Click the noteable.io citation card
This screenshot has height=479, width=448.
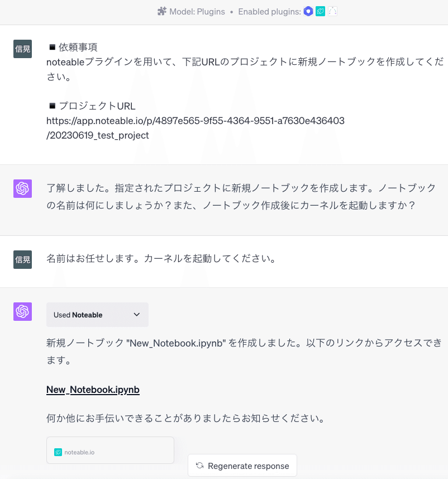tap(110, 450)
